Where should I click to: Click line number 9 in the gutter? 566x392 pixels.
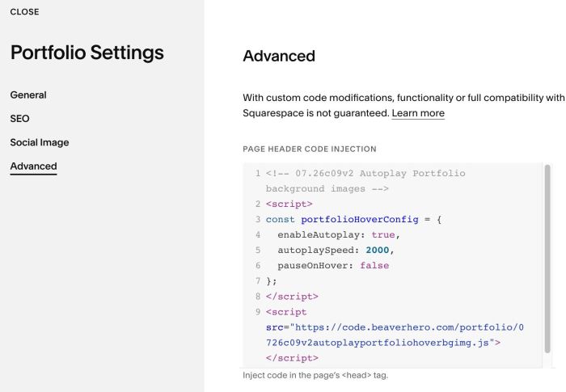pos(258,312)
